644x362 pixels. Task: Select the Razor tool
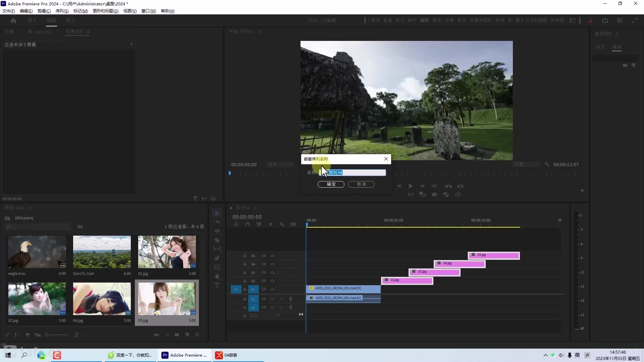(x=217, y=240)
